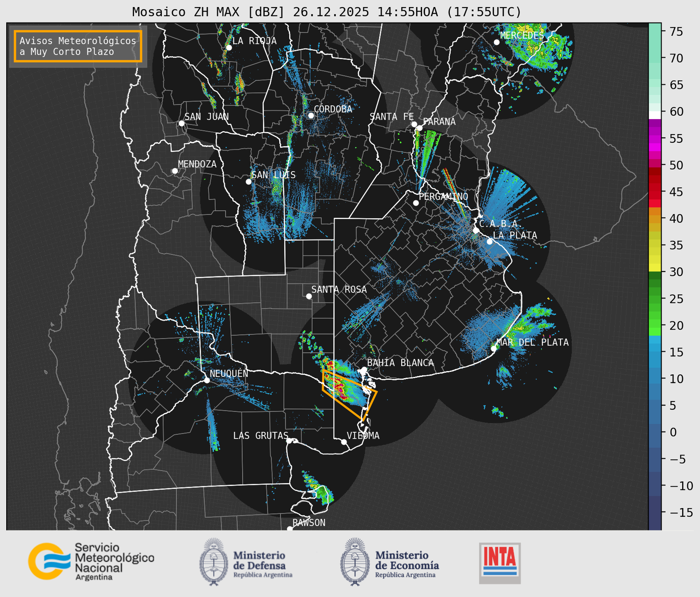Click the Ministerio de Economía crest

(x=354, y=562)
